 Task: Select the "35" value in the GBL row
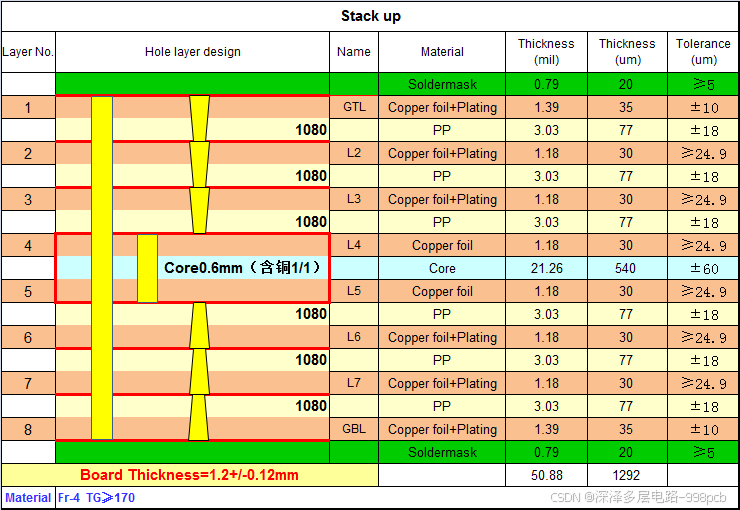(625, 429)
